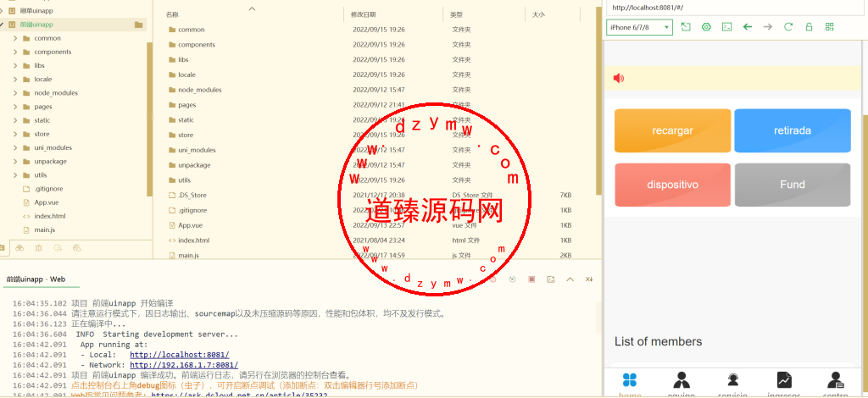
Task: Tap the ingresos chart tab icon
Action: 784,379
